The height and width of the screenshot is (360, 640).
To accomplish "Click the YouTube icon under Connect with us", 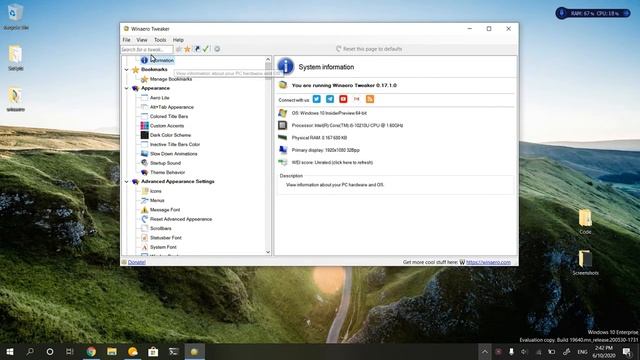I will pos(343,99).
